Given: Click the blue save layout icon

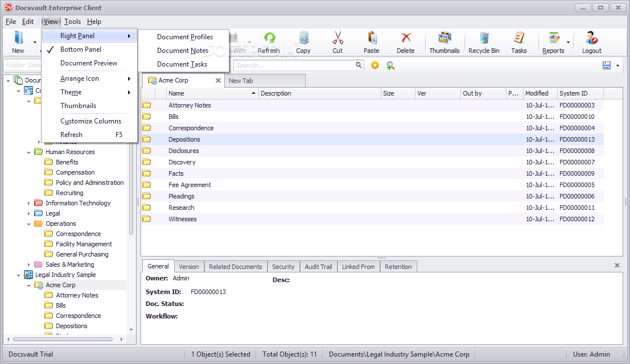Looking at the screenshot, I should click(607, 65).
